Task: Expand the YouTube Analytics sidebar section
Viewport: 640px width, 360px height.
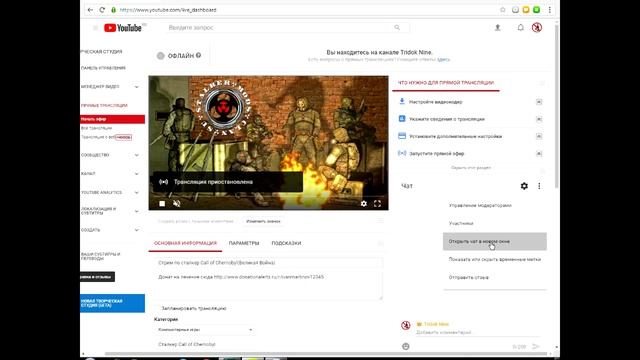Action: tap(136, 193)
